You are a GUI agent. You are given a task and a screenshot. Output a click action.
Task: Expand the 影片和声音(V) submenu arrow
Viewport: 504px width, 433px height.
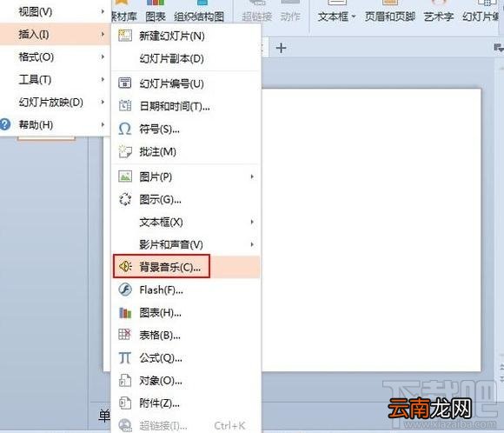pos(252,244)
